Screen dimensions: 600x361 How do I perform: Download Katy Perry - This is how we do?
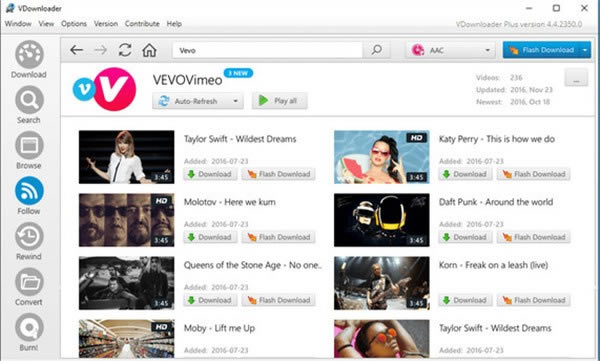[465, 174]
